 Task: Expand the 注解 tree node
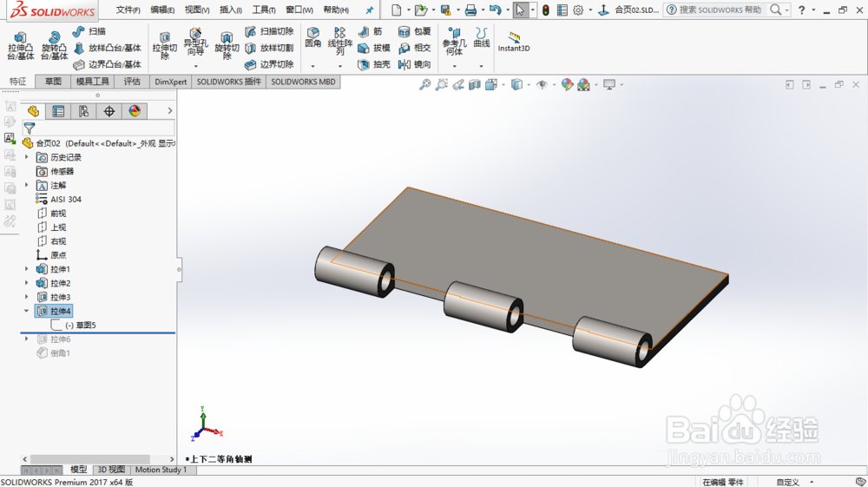[27, 185]
